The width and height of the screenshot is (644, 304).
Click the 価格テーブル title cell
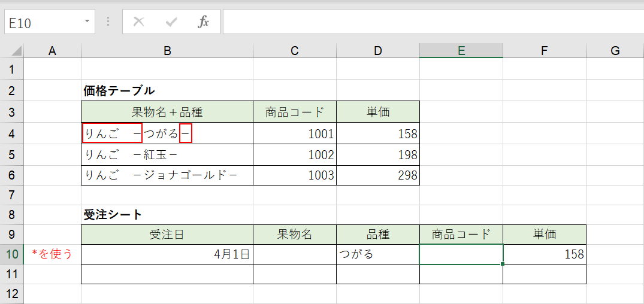coord(167,90)
